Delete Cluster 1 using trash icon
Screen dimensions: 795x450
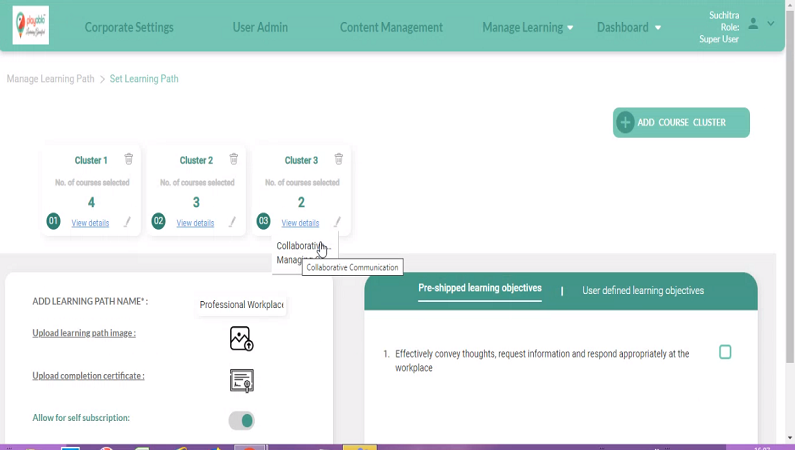pos(129,159)
